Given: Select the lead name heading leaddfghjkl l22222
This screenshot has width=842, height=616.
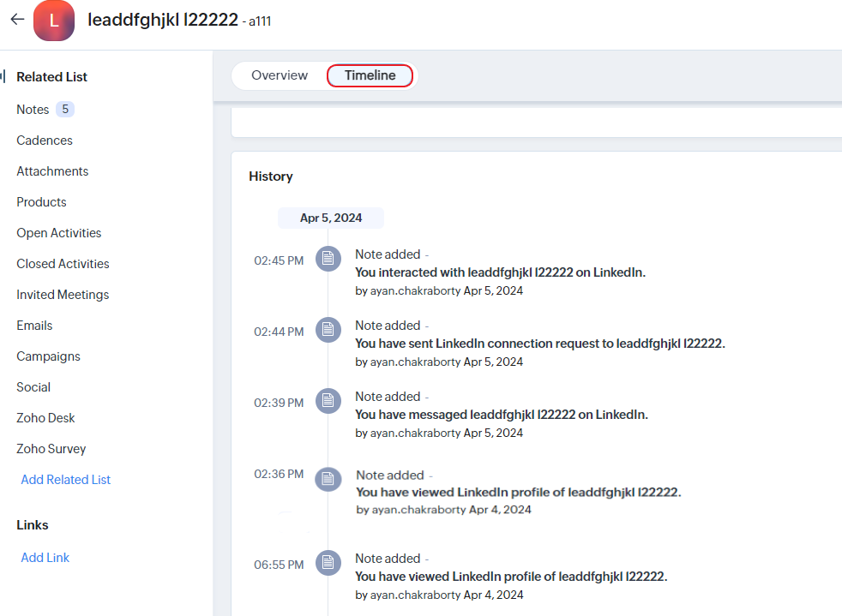Looking at the screenshot, I should pos(163,20).
